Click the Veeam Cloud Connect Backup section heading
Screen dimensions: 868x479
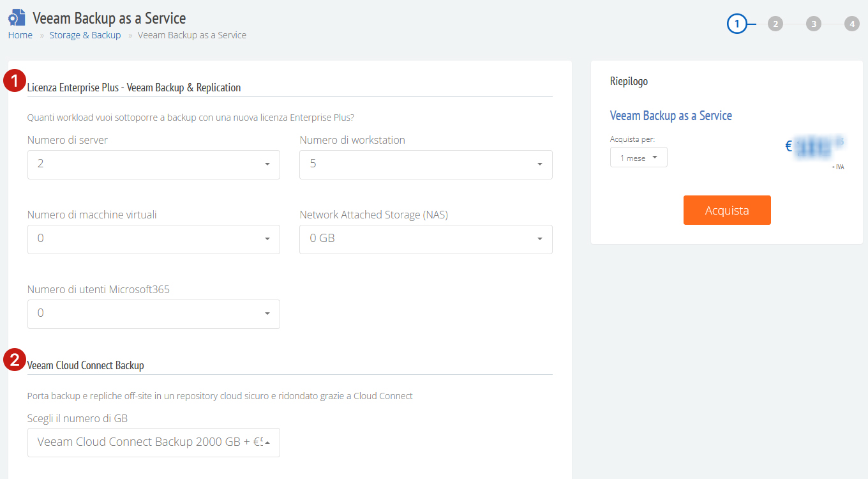[x=86, y=365]
